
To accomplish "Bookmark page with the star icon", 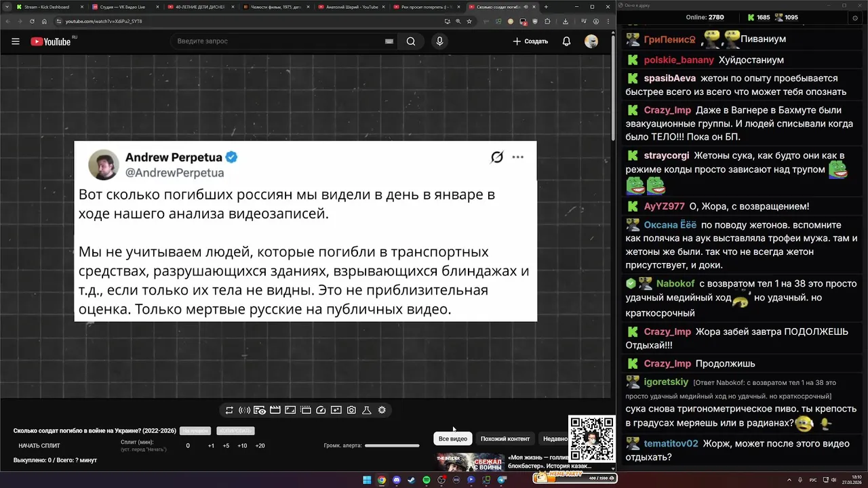I will [469, 21].
